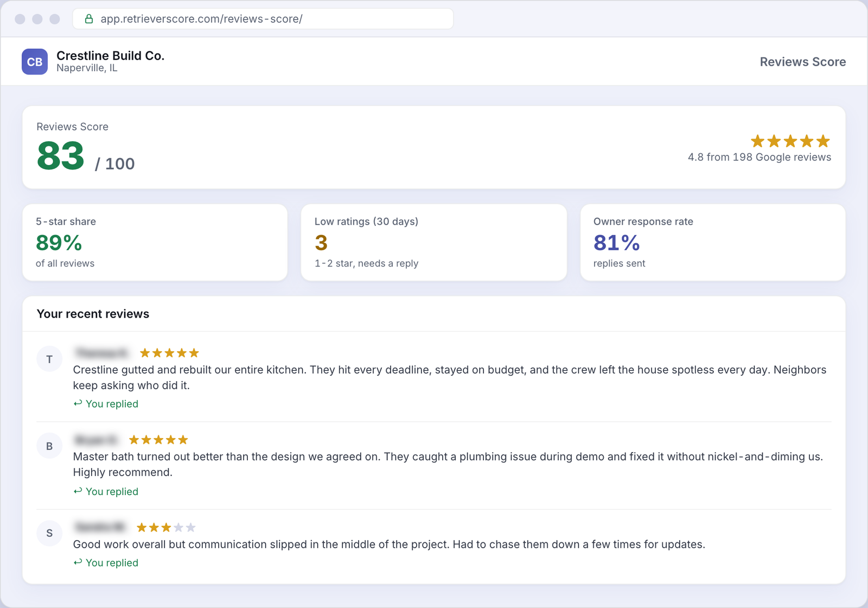868x608 pixels.
Task: Click the B reviewer avatar
Action: (x=49, y=446)
